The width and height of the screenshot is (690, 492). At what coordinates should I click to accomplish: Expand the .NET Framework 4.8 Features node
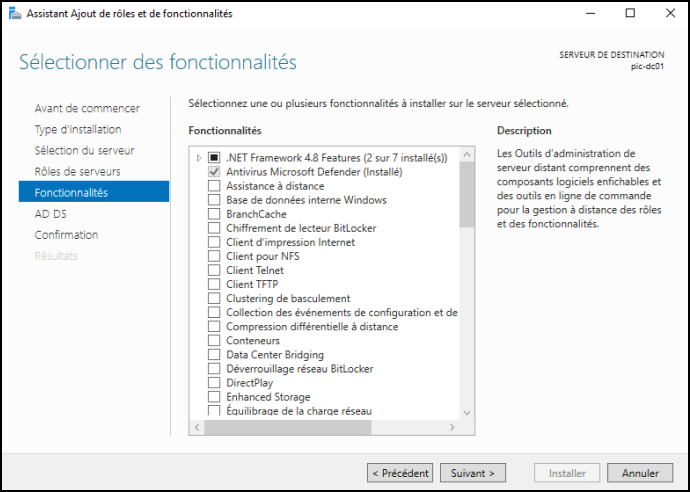(199, 158)
